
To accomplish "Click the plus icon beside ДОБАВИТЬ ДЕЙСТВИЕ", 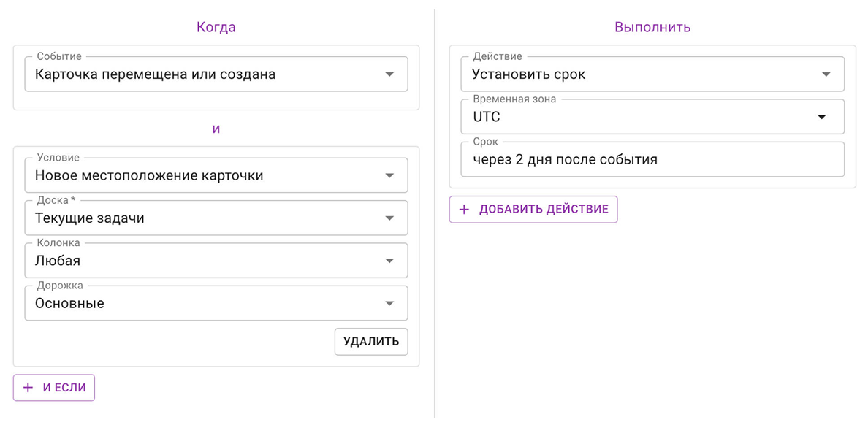I will (465, 210).
